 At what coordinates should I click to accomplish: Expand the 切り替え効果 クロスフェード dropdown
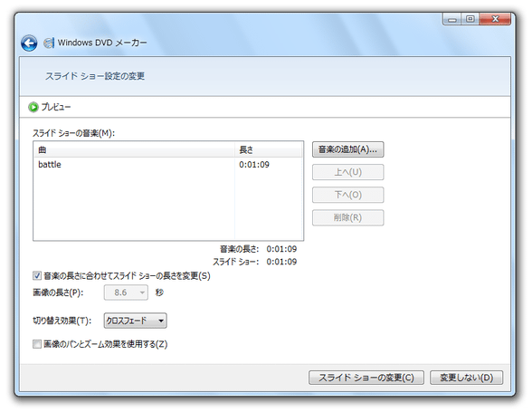[135, 321]
